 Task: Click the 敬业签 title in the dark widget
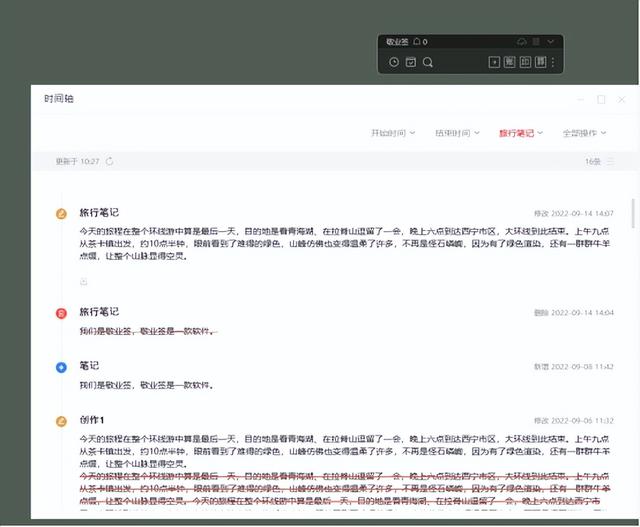[x=397, y=42]
